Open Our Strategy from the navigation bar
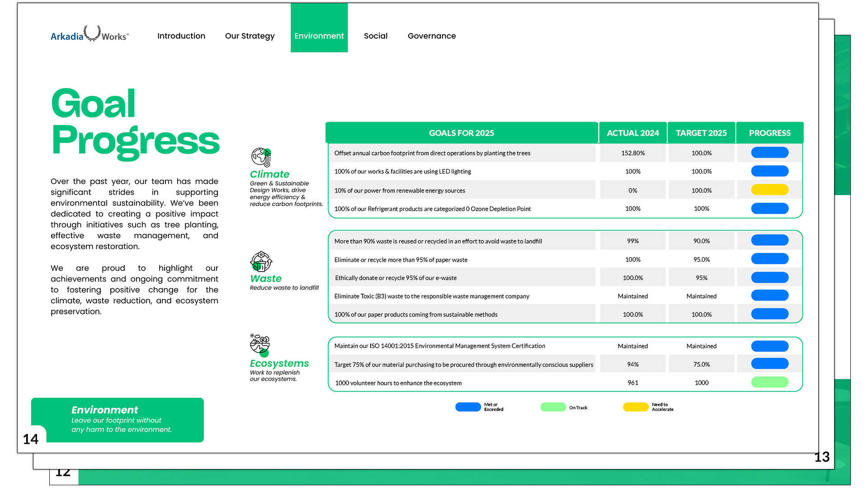This screenshot has height=488, width=868. click(250, 36)
